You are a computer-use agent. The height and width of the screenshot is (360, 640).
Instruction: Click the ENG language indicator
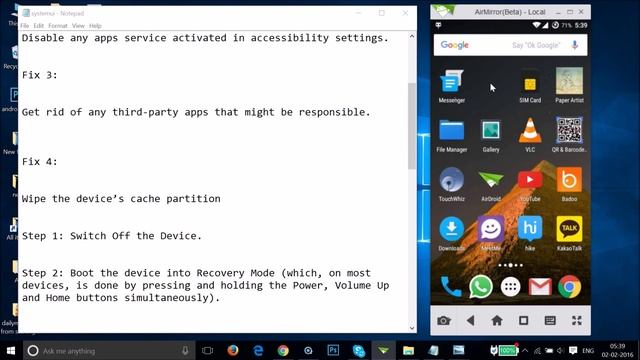[x=588, y=351]
